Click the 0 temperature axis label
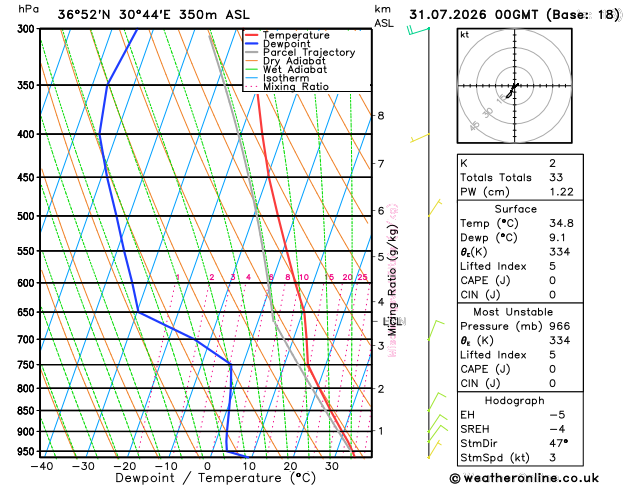 pyautogui.click(x=207, y=466)
